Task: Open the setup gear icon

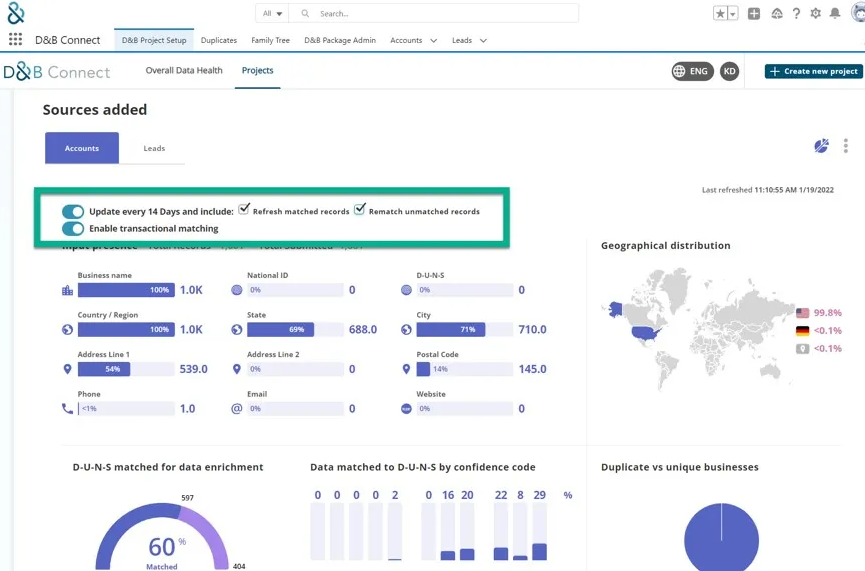Action: pos(815,13)
